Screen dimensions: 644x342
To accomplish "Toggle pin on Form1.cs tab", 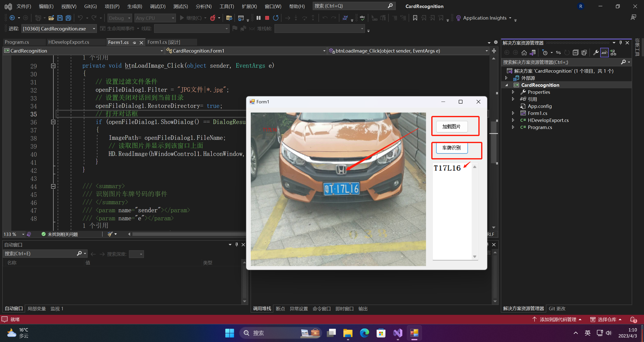I will [x=134, y=42].
